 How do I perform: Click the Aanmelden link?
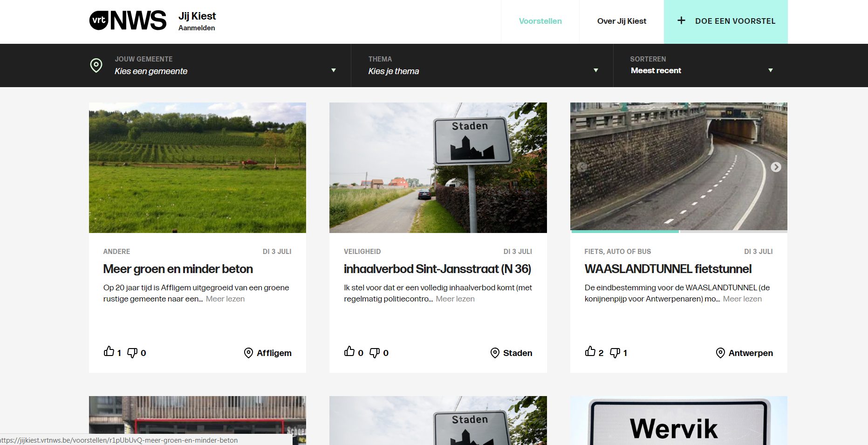click(197, 28)
